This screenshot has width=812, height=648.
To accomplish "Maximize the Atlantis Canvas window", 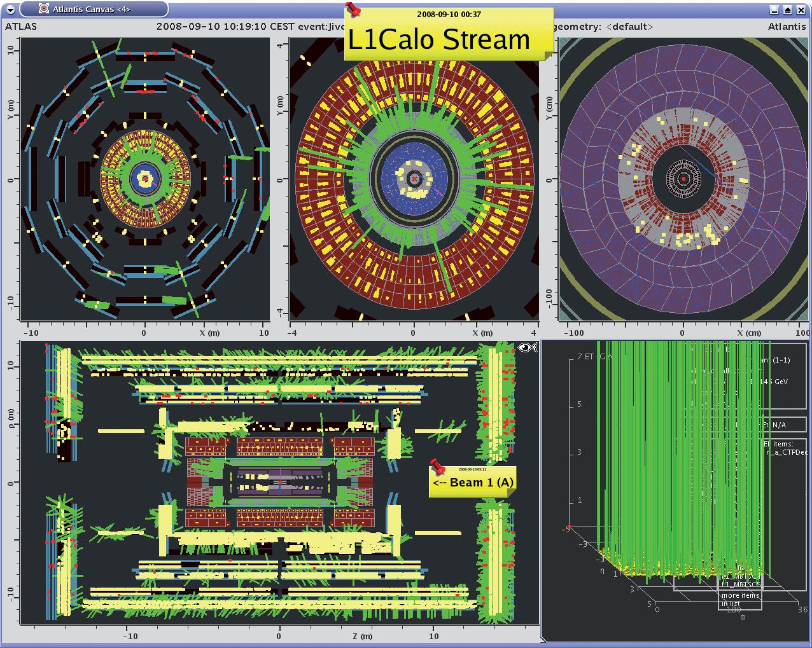I will [x=787, y=9].
